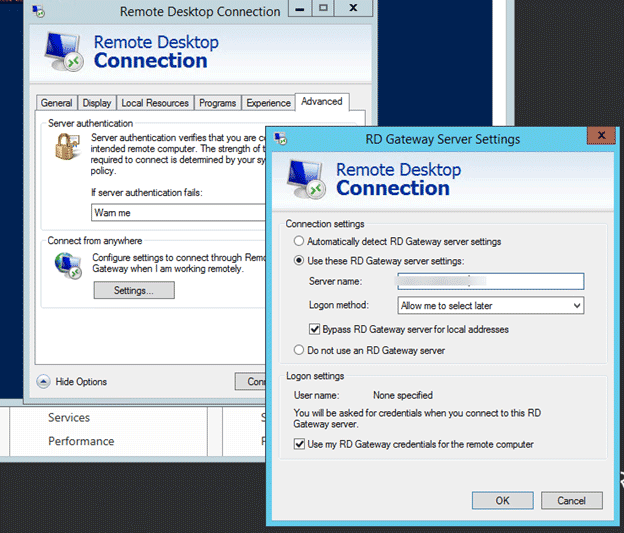Viewport: 624px width, 533px height.
Task: Select Do not use an RD Gateway server
Action: (299, 351)
